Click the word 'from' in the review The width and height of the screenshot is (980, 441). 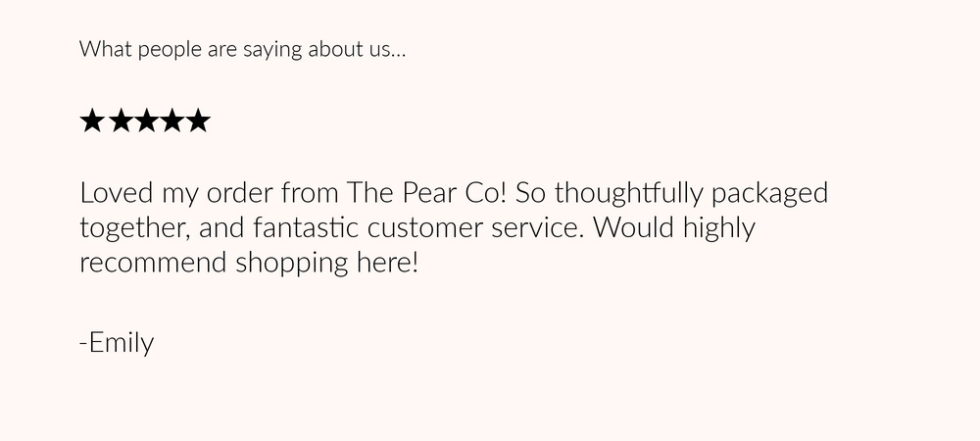point(310,193)
